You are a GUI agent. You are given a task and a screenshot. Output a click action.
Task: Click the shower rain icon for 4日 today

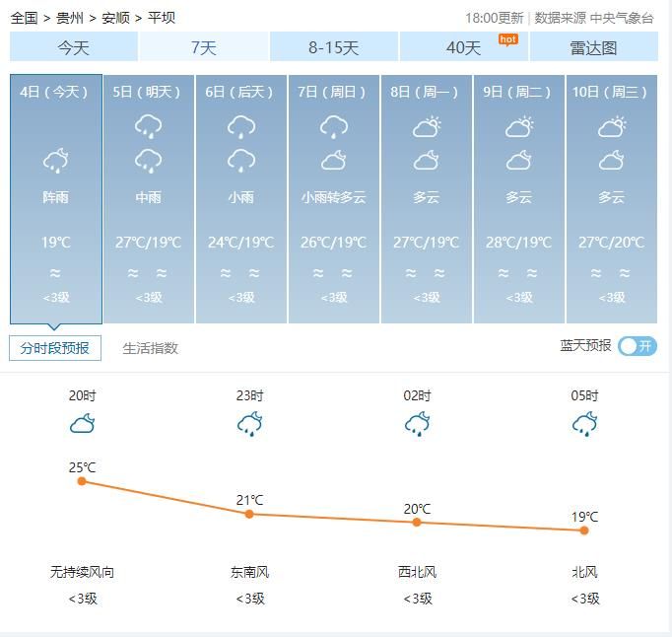[x=56, y=161]
